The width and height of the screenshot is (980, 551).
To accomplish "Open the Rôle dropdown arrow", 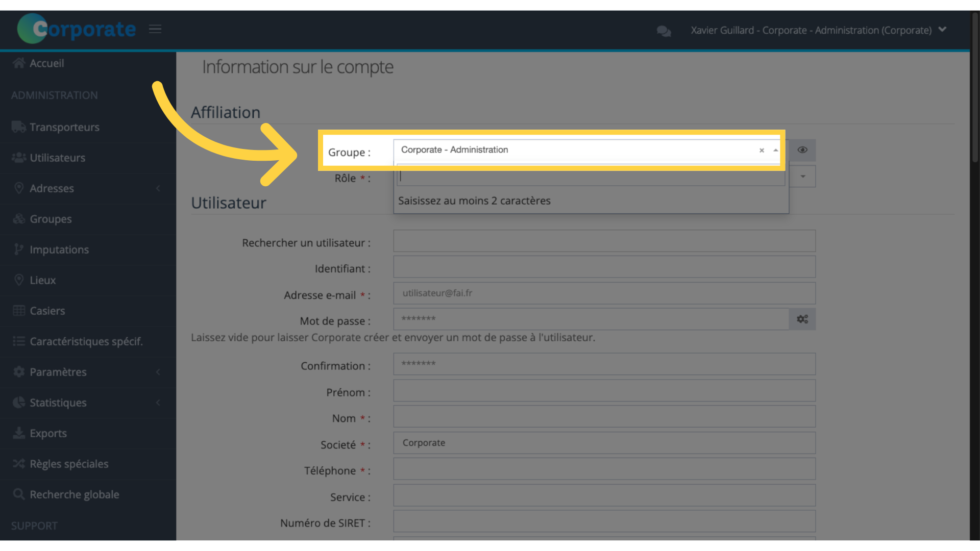I will pos(803,176).
